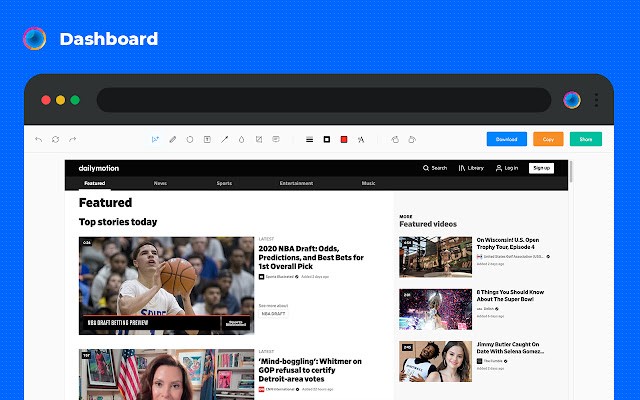The width and height of the screenshot is (640, 400).
Task: Click the undo arrow icon
Action: (38, 140)
